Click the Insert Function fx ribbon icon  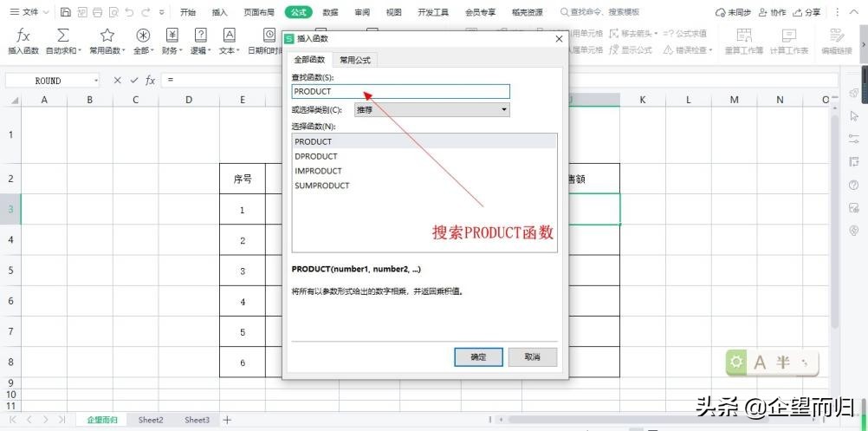(x=23, y=36)
